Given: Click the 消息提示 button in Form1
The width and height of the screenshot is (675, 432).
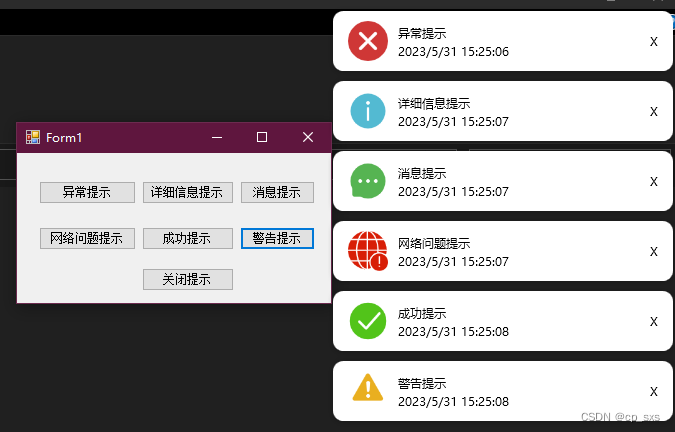Looking at the screenshot, I should (277, 192).
